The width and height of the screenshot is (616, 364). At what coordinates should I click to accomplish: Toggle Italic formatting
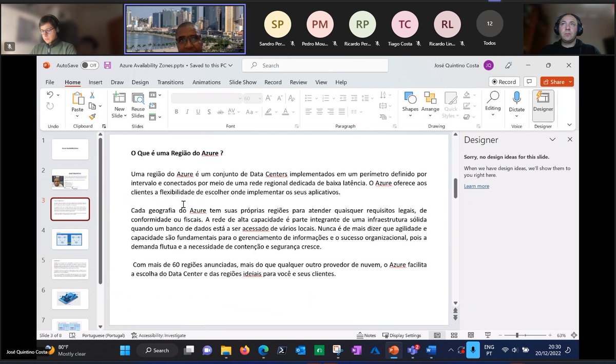click(187, 112)
